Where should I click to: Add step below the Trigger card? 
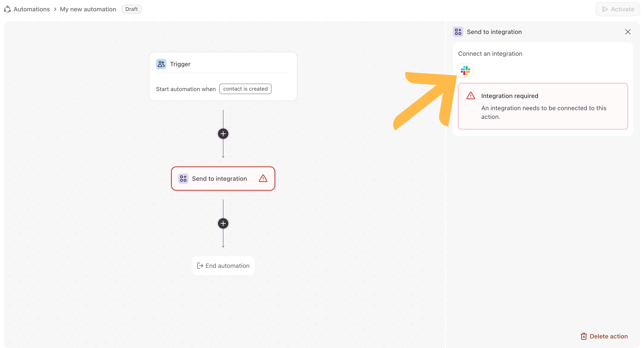[x=223, y=134]
